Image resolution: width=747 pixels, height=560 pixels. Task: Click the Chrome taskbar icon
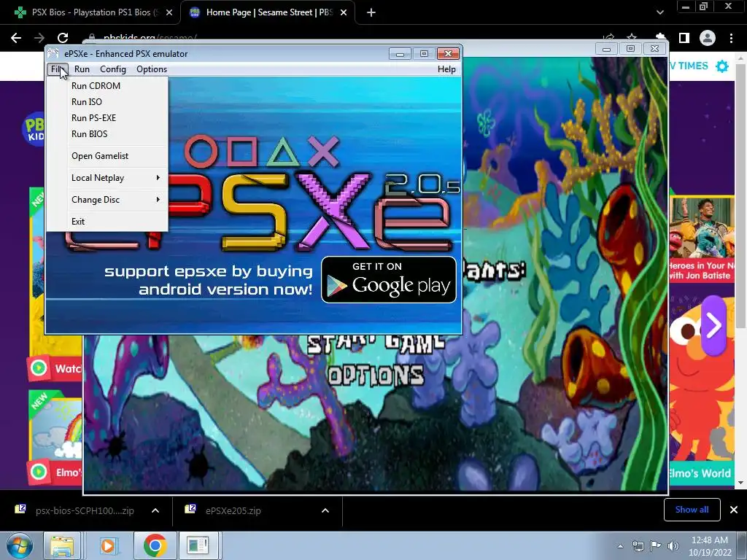click(155, 545)
